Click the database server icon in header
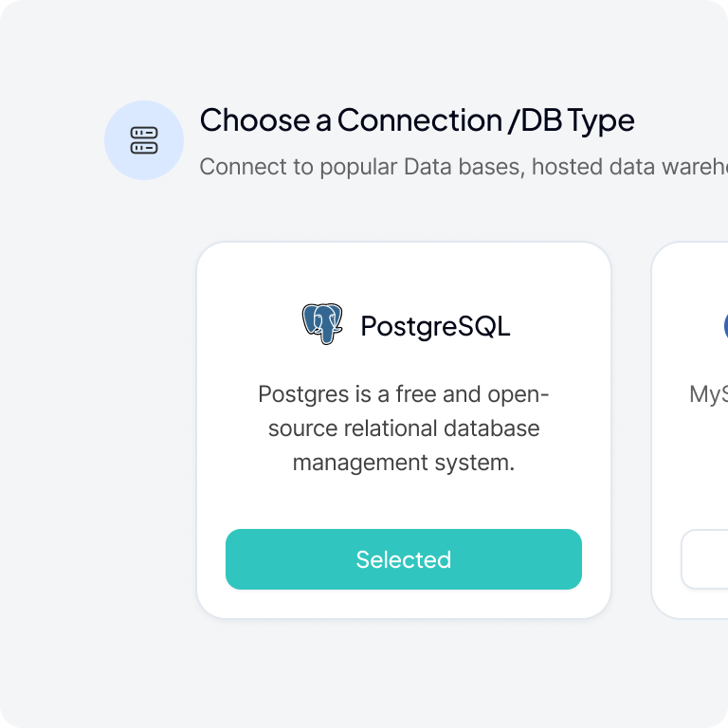 coord(144,140)
